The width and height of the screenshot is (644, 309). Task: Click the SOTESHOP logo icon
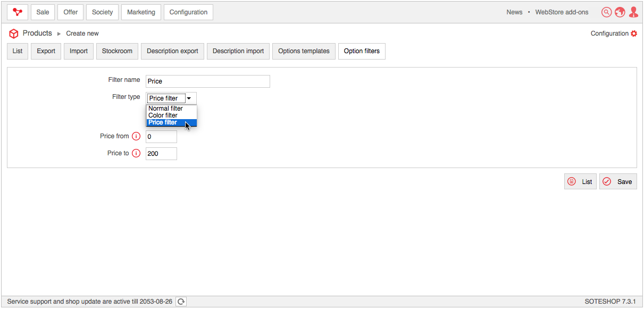[18, 12]
